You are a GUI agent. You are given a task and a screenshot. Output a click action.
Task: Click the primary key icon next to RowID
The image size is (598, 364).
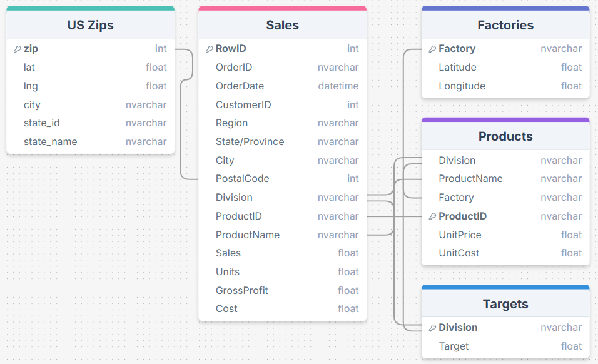pos(210,49)
